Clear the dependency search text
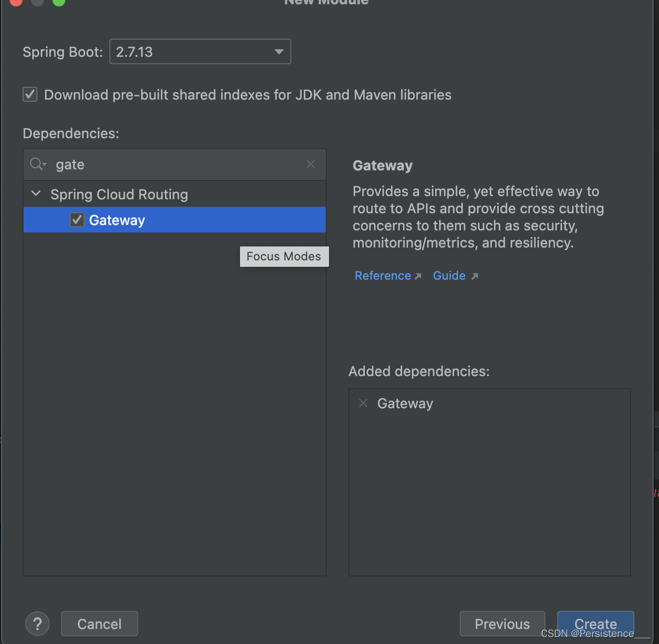 (x=311, y=164)
